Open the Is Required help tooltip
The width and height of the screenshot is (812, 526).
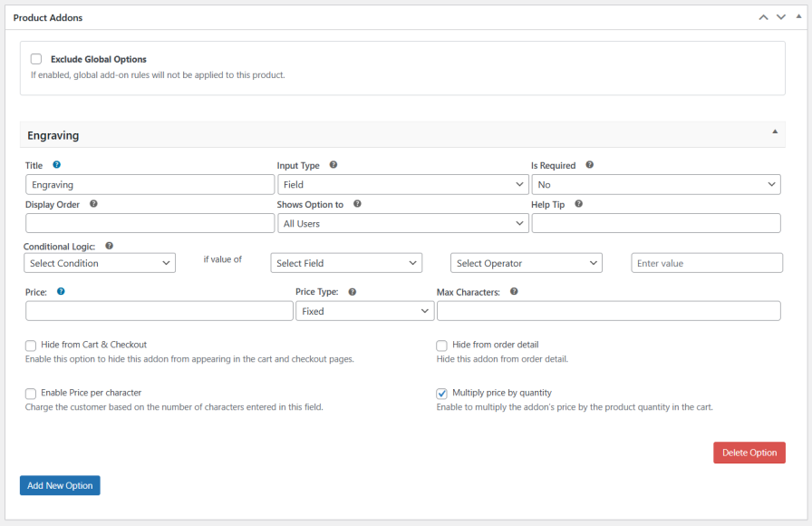[589, 164]
